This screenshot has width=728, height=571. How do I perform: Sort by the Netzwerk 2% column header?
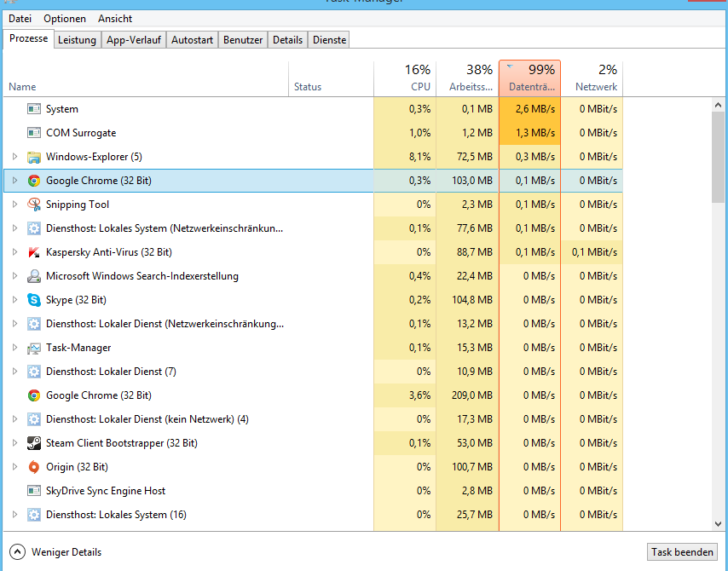tap(592, 78)
